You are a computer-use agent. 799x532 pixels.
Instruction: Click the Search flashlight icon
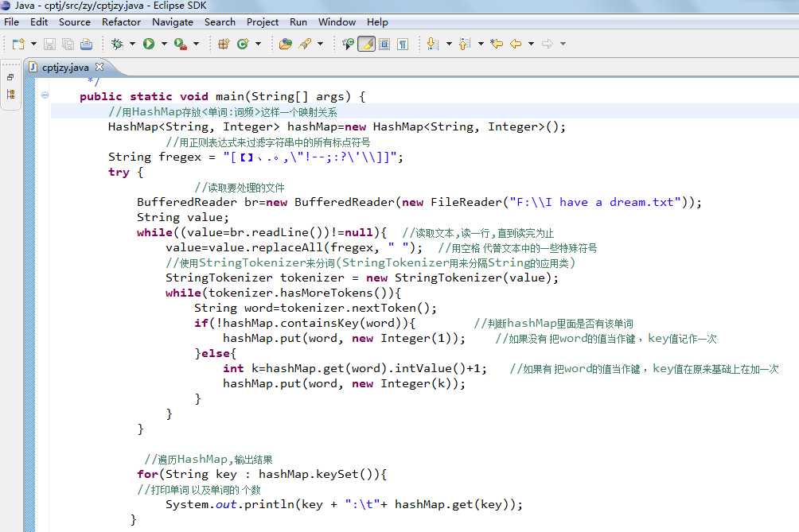(x=305, y=45)
